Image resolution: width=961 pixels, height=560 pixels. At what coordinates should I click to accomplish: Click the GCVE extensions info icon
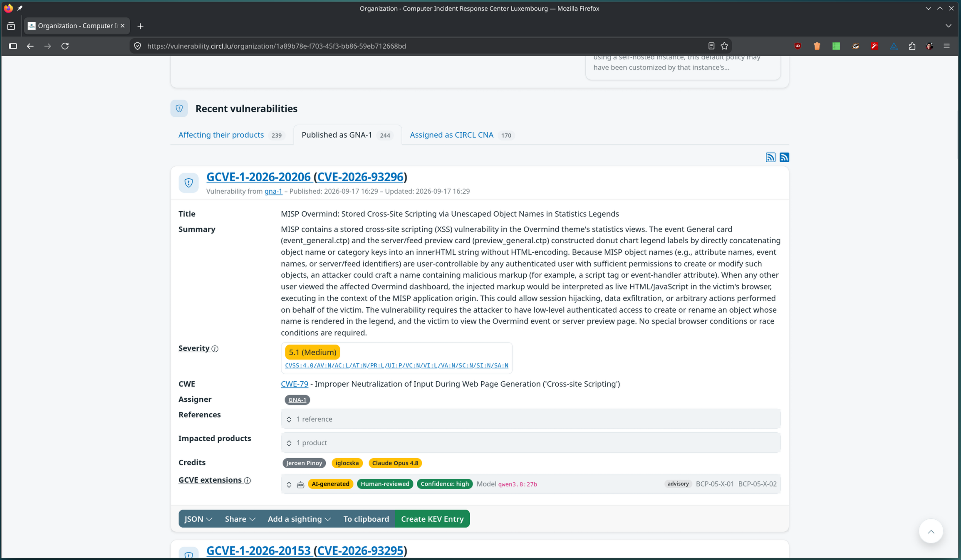[247, 481]
